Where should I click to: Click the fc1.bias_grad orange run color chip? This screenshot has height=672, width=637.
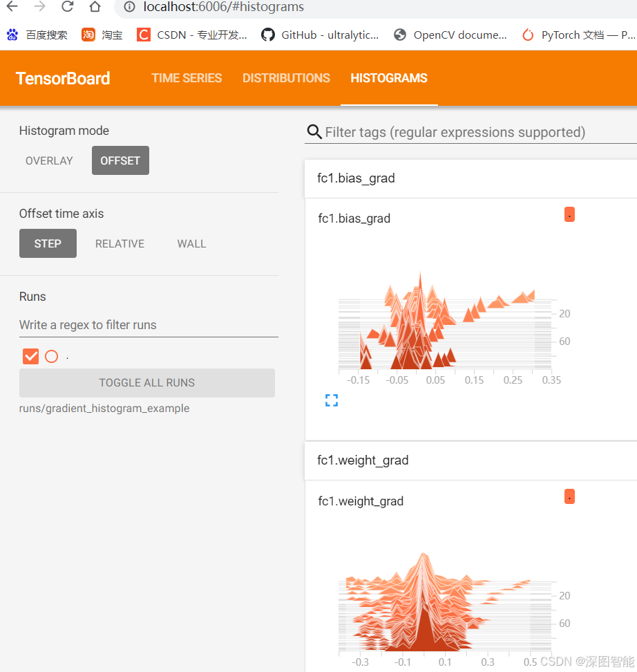point(569,215)
